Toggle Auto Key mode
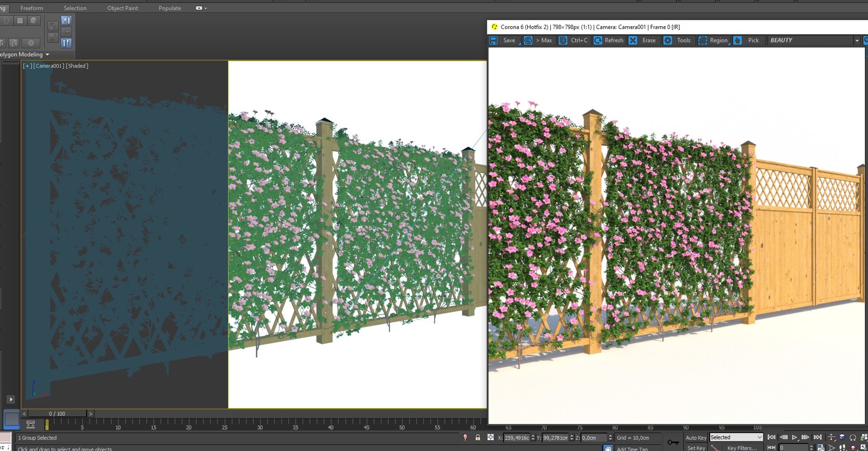Screen dimensions: 868x451 coord(696,437)
